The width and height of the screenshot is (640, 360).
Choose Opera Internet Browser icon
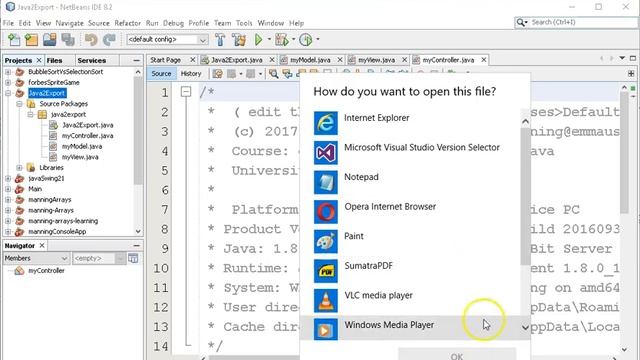point(326,212)
